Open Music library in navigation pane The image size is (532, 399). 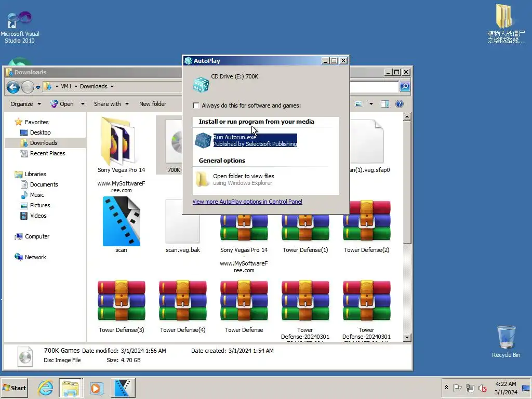pos(32,195)
